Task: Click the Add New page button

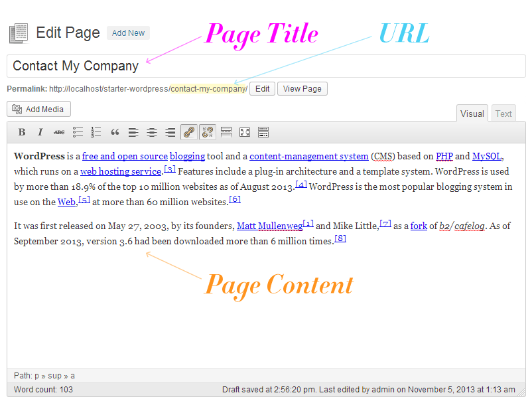Action: [128, 33]
